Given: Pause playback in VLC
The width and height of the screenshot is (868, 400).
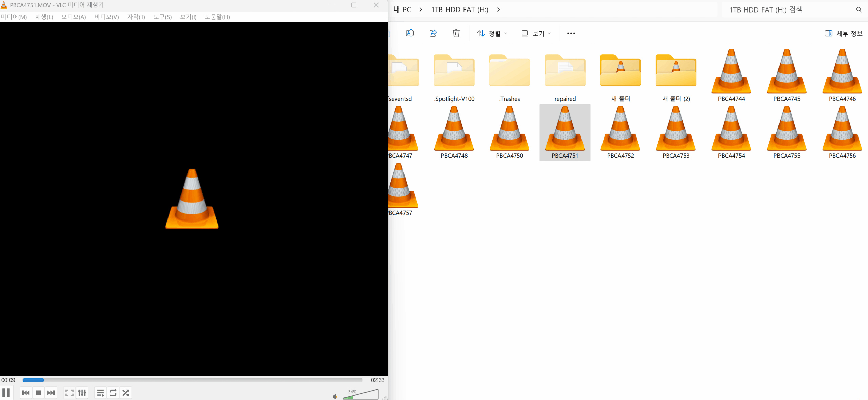Looking at the screenshot, I should 6,393.
